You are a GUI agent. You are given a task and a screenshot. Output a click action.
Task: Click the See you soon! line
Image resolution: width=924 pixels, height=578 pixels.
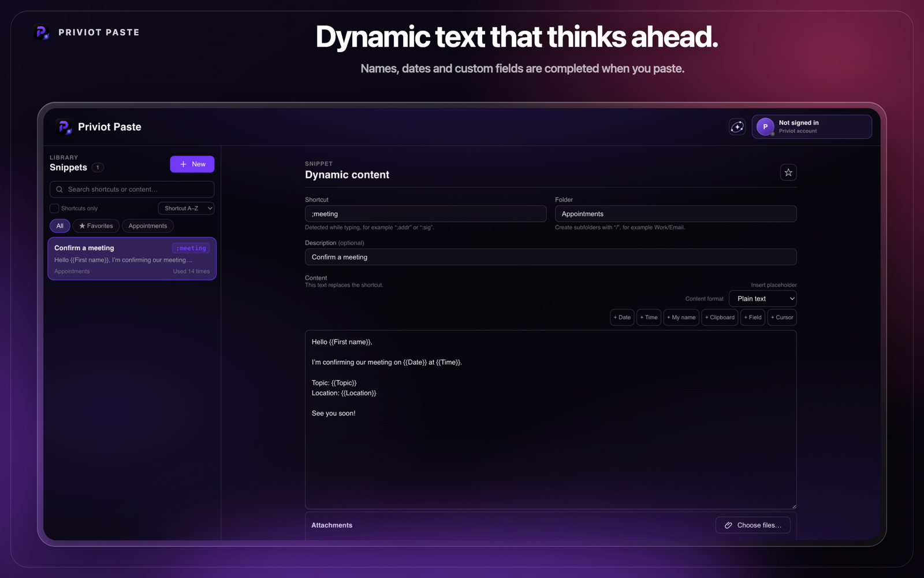(334, 413)
